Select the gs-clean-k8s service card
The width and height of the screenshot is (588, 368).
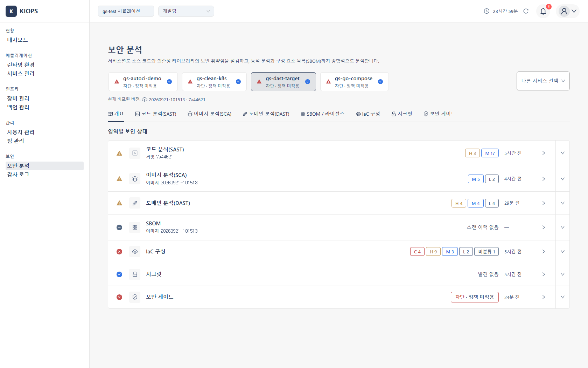214,82
